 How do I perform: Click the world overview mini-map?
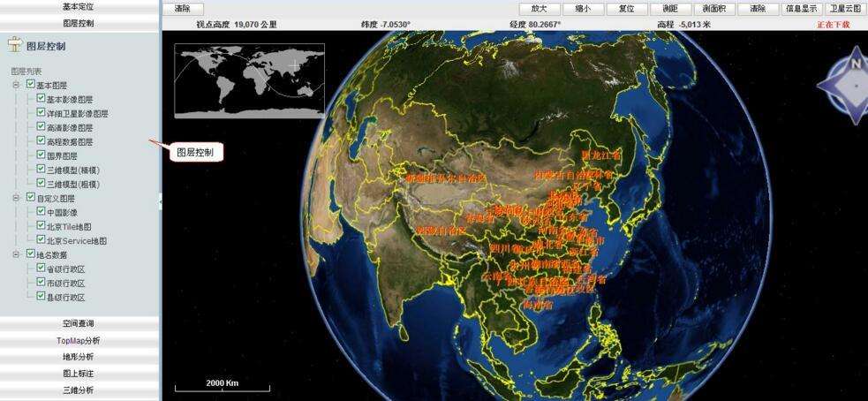[x=250, y=81]
